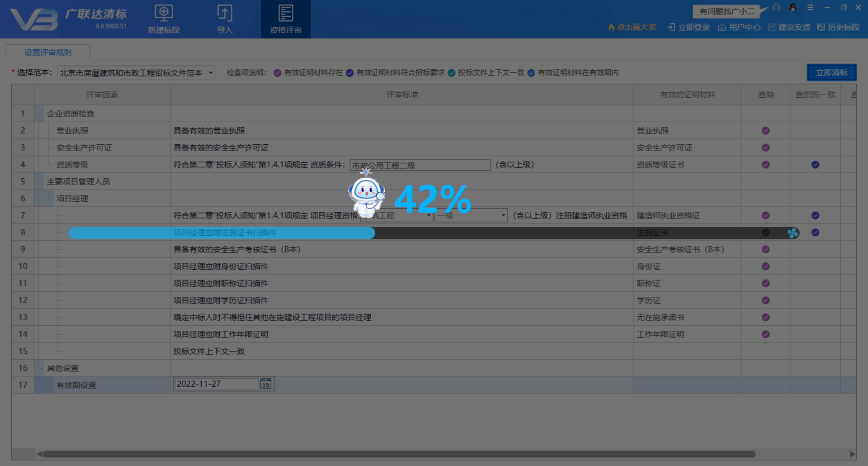Toggle 查缺 check for 职称证 row
The width and height of the screenshot is (868, 466).
(x=765, y=283)
